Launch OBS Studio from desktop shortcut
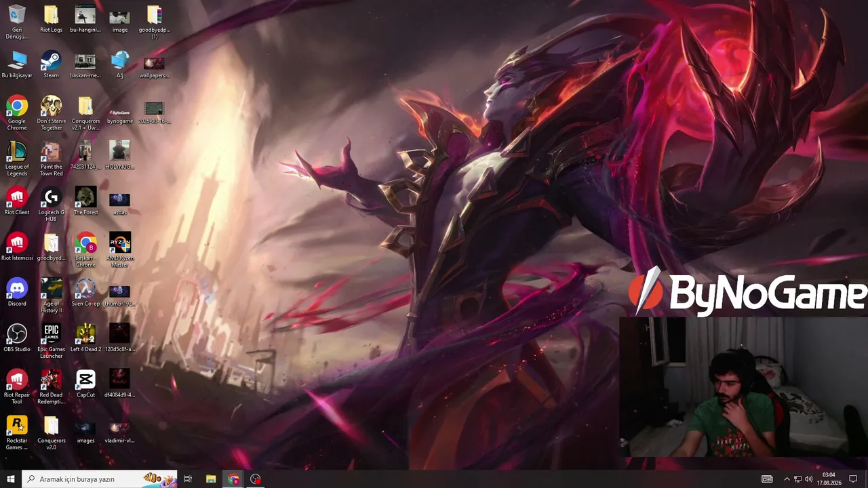Screen dimensions: 868x488 pyautogui.click(x=17, y=334)
